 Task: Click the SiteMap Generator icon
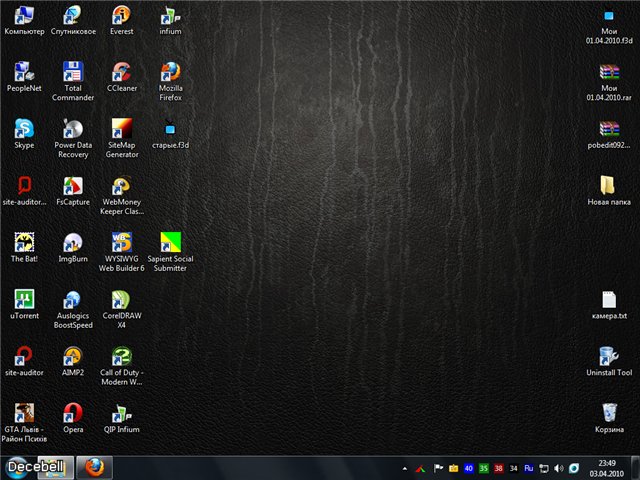click(122, 139)
